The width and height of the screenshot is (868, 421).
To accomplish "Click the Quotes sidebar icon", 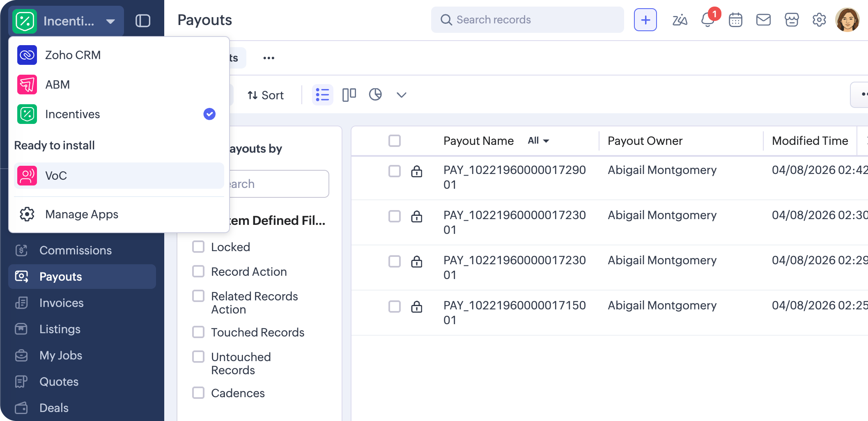I will coord(21,382).
